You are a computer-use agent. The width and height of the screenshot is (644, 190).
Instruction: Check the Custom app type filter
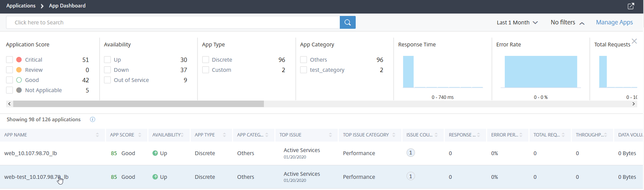tap(206, 70)
